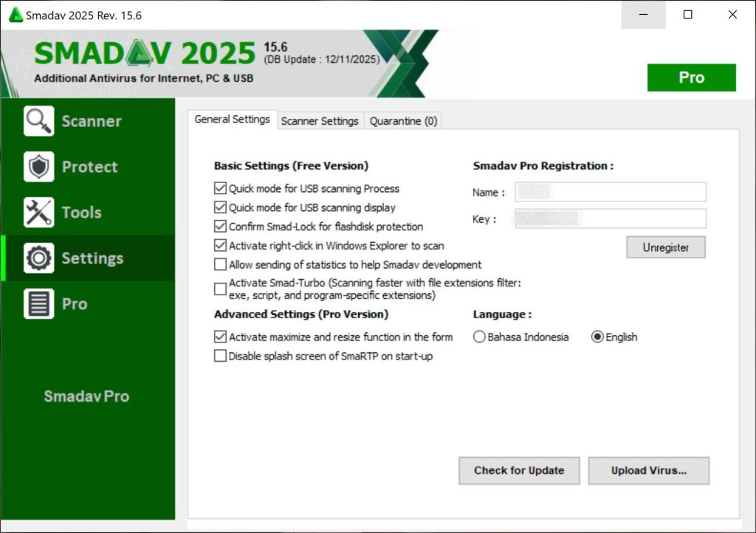This screenshot has width=756, height=533.
Task: Open the Tools wrench icon
Action: (39, 213)
